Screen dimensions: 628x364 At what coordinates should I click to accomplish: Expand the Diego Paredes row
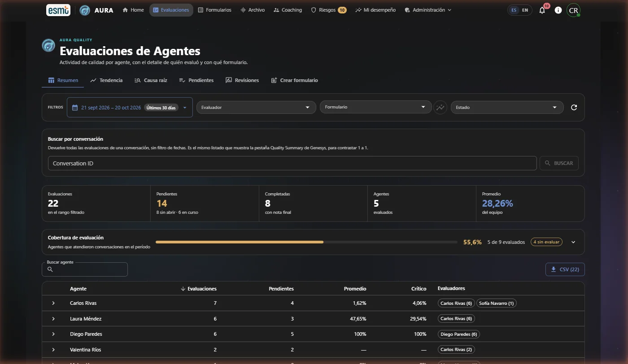pos(53,334)
